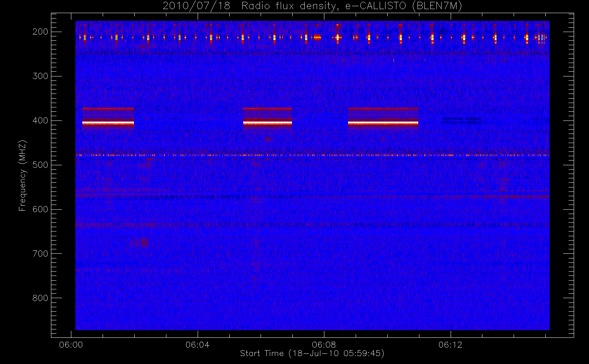
Task: Click the 300 frequency tick label
Action: (40, 76)
